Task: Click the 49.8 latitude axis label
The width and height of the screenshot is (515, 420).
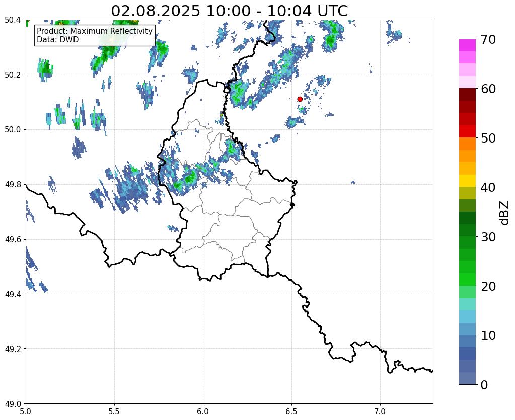Action: pos(13,185)
